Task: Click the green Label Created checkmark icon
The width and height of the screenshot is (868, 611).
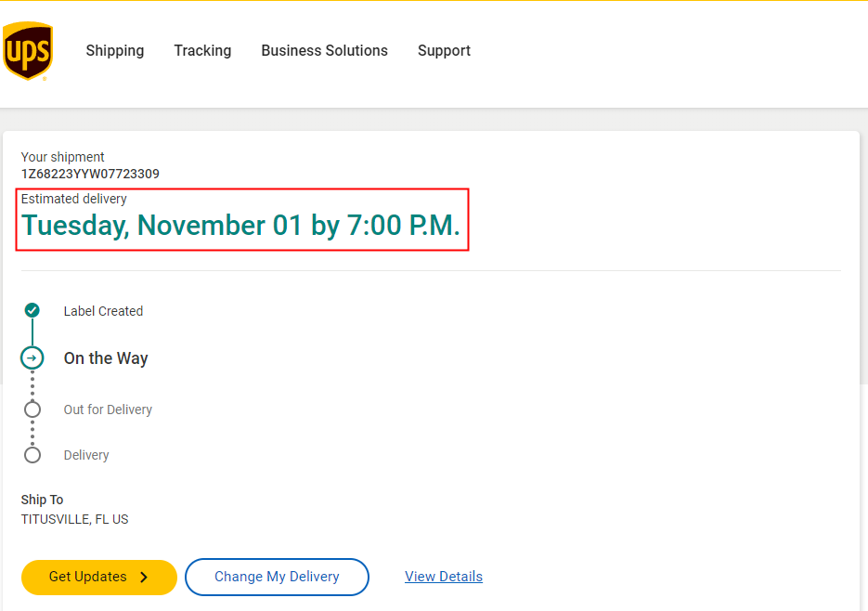Action: [32, 310]
